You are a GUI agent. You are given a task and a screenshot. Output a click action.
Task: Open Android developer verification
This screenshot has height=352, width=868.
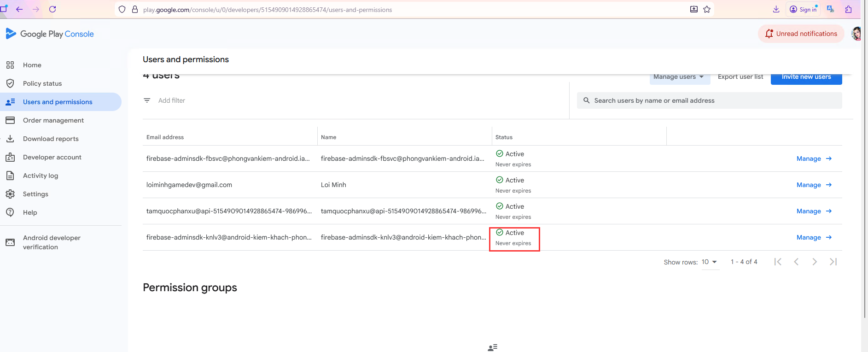point(52,242)
